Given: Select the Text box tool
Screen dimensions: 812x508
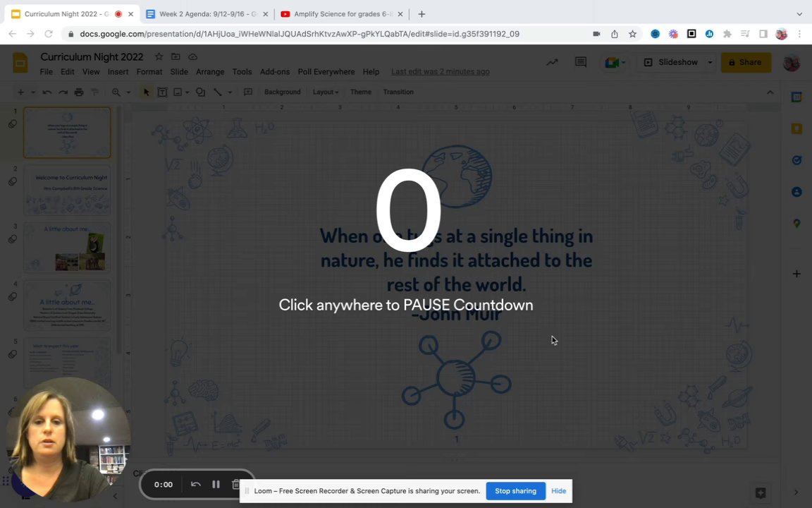Looking at the screenshot, I should click(x=162, y=92).
